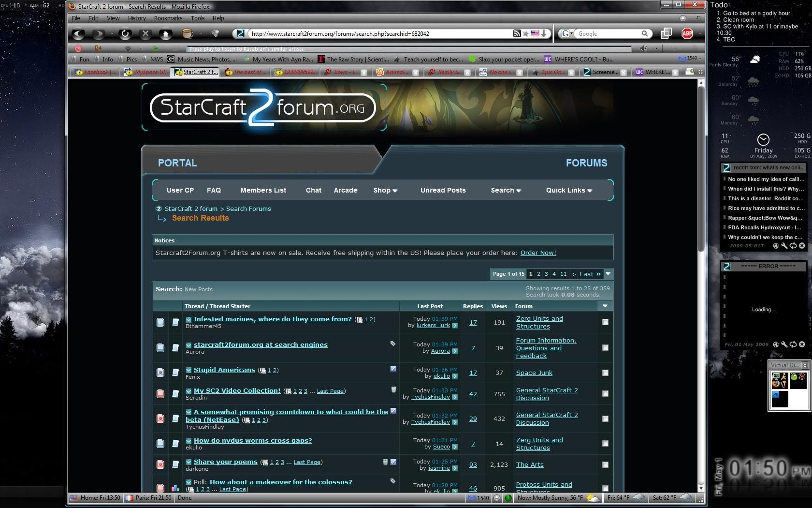Click the site icon beside the address bar
Screen dimensions: 812x508
[240, 33]
